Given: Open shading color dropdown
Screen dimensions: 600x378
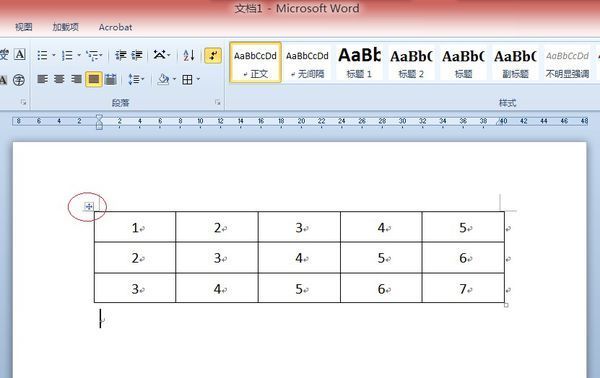Looking at the screenshot, I should point(174,79).
